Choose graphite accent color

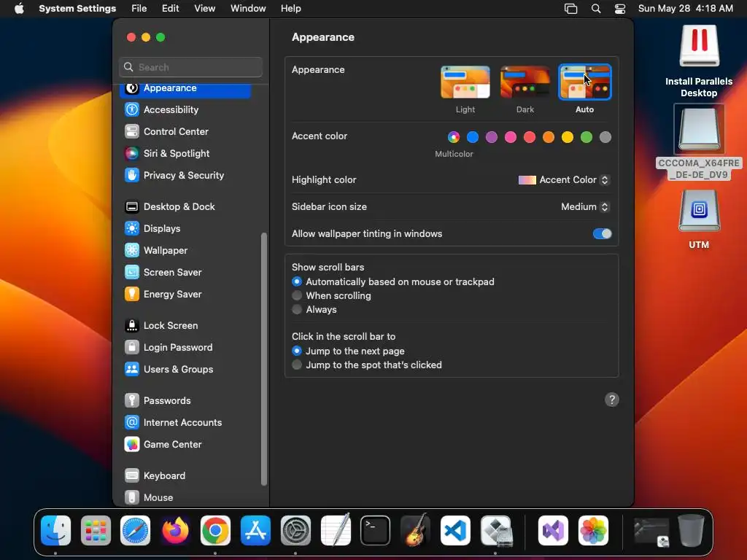605,137
